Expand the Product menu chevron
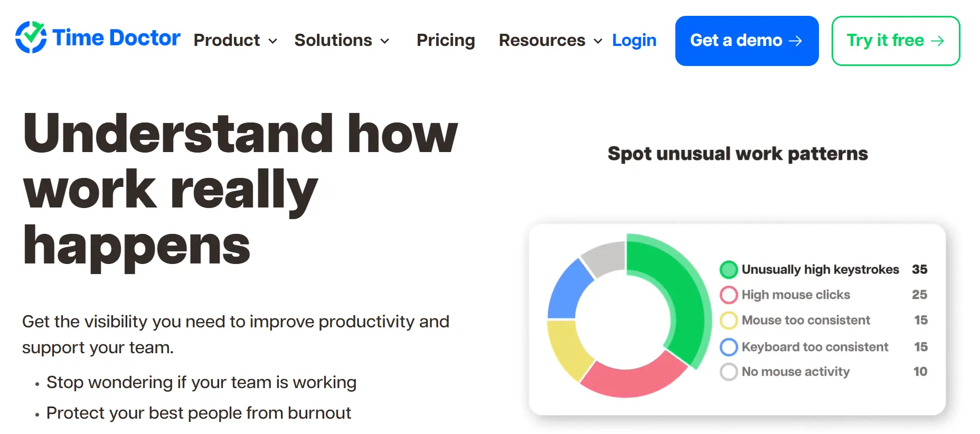Viewport: 980px width, 434px height. point(272,41)
